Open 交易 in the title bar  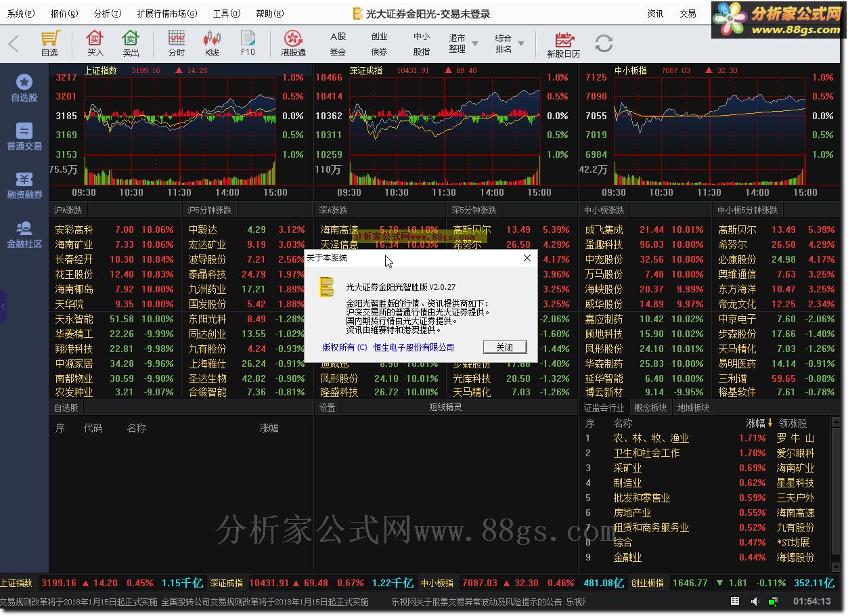point(688,14)
